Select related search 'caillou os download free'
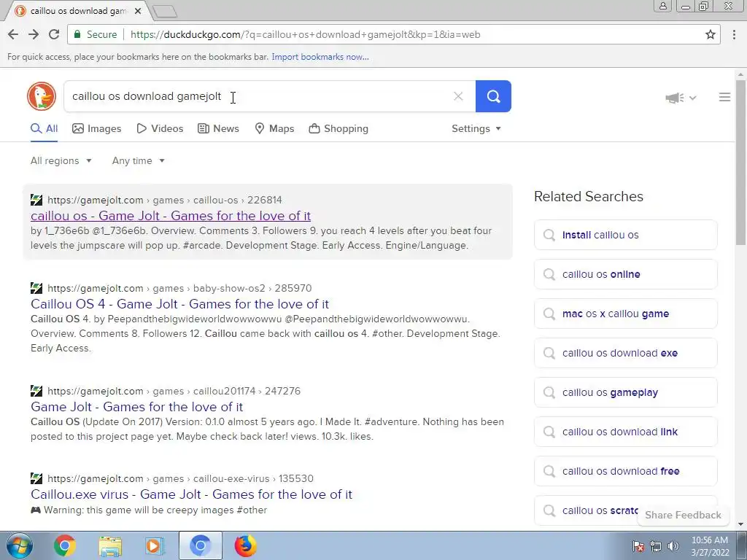The image size is (747, 560). click(625, 471)
